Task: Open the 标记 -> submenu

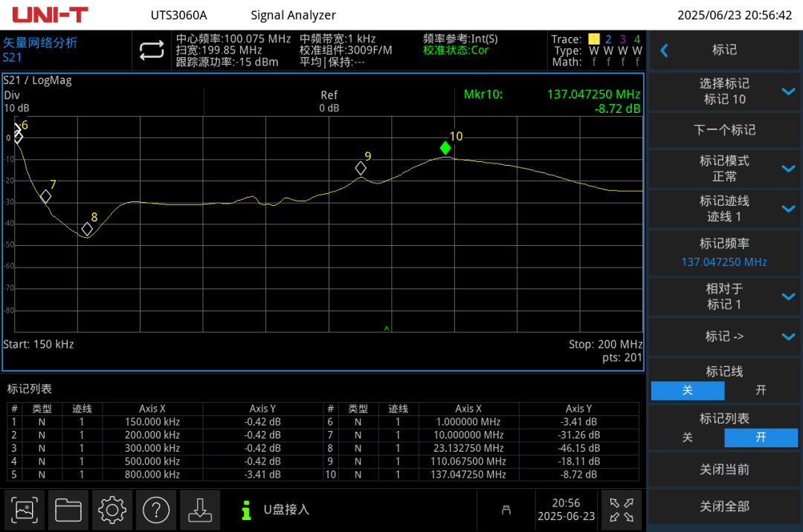Action: (724, 337)
